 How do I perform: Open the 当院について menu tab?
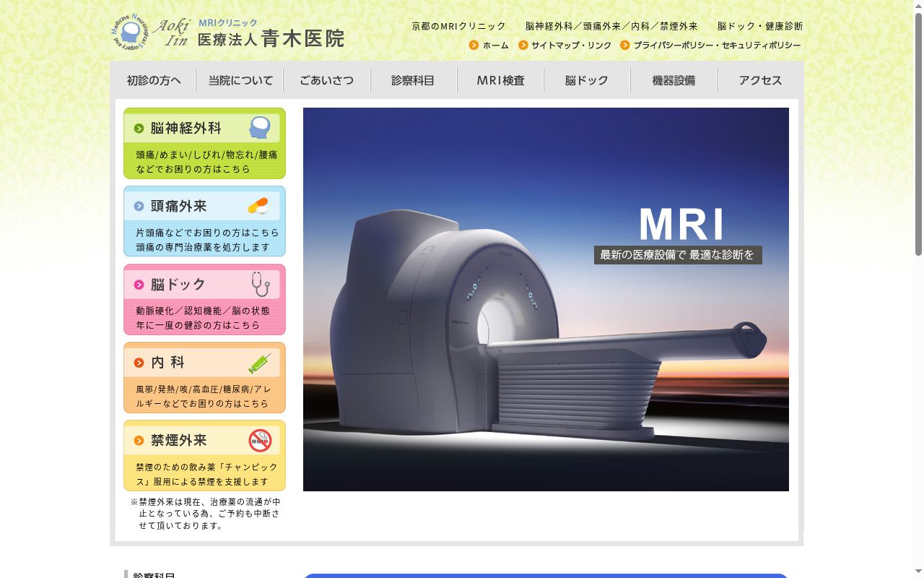coord(240,80)
